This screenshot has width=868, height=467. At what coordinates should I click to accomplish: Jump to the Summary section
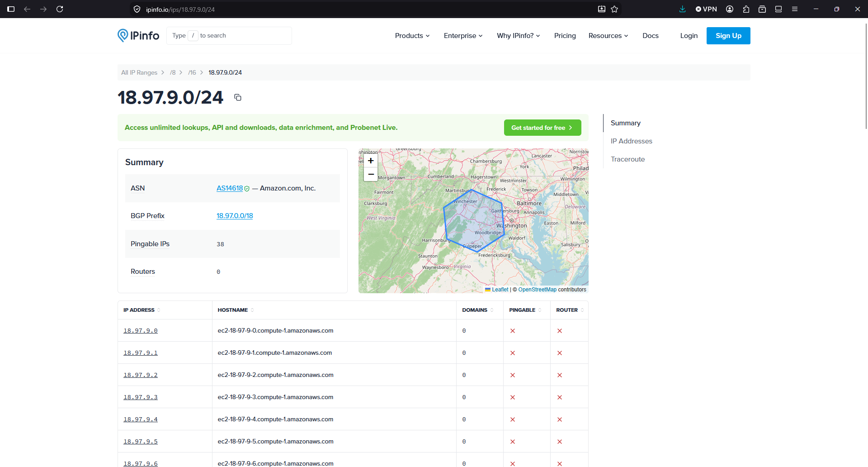pos(626,123)
